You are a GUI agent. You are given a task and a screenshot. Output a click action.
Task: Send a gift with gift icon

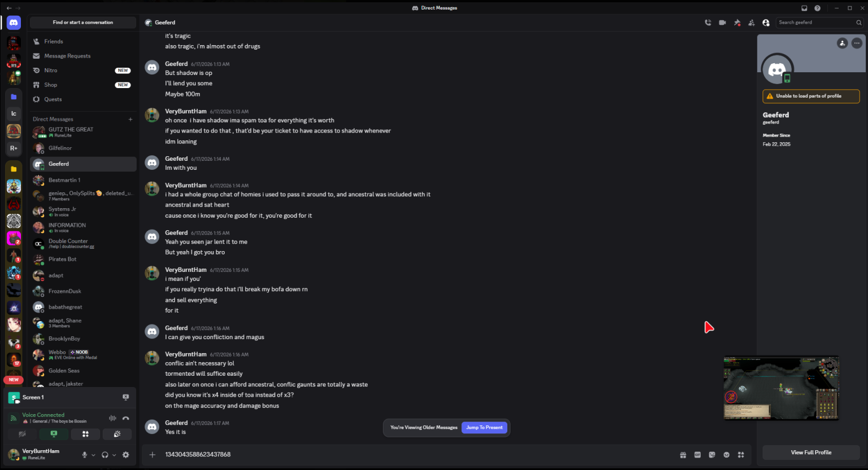pyautogui.click(x=683, y=455)
